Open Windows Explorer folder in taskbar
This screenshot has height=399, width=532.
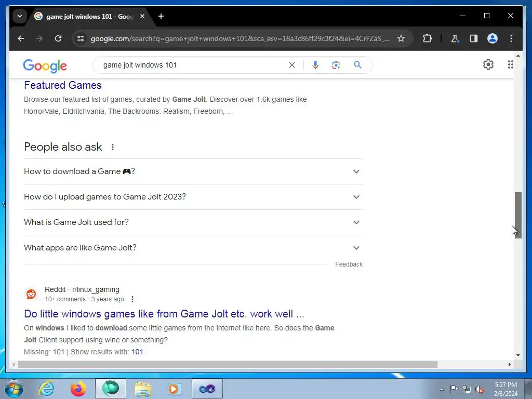[143, 389]
